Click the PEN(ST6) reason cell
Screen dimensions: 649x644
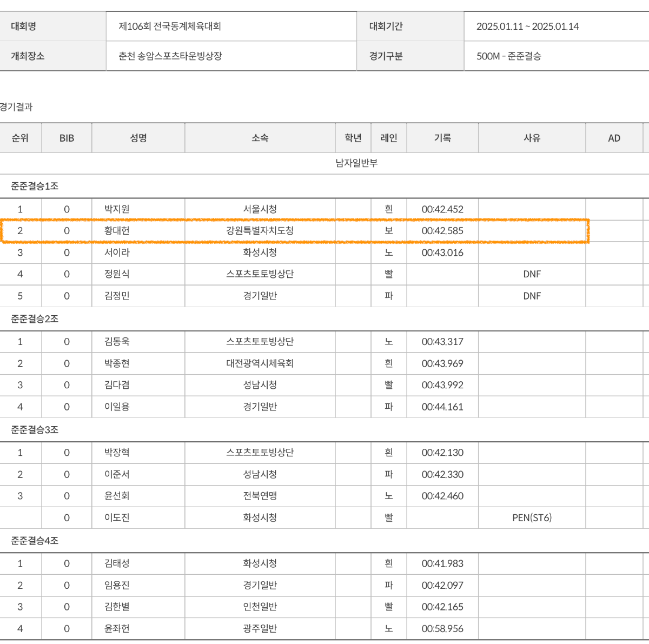[x=532, y=517]
